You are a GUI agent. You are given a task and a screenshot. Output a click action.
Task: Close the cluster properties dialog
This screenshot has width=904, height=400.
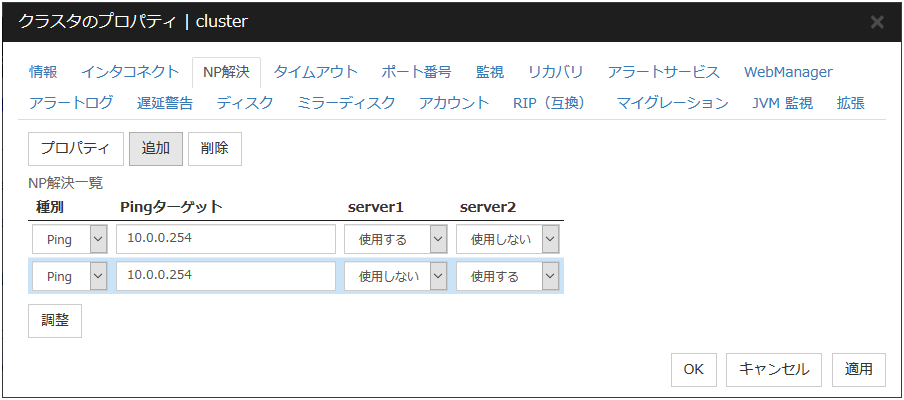click(x=877, y=21)
